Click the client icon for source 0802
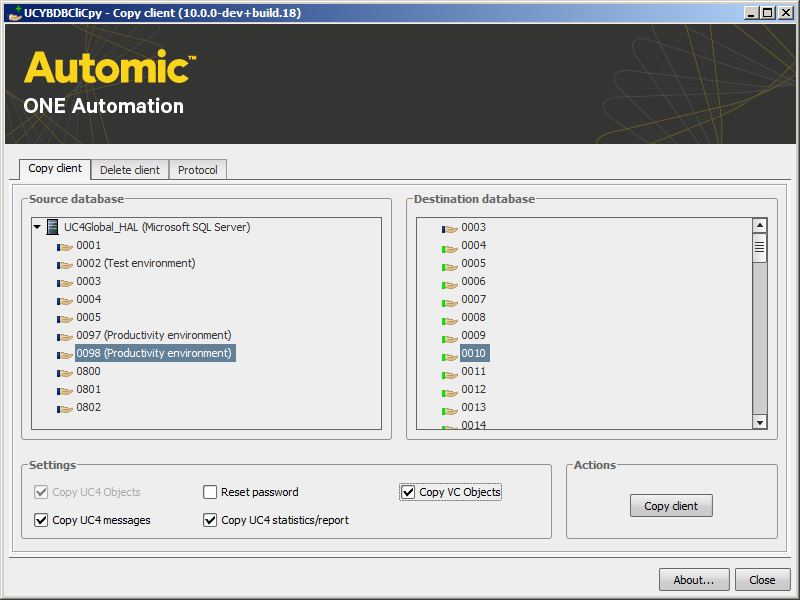The height and width of the screenshot is (600, 800). pyautogui.click(x=65, y=409)
